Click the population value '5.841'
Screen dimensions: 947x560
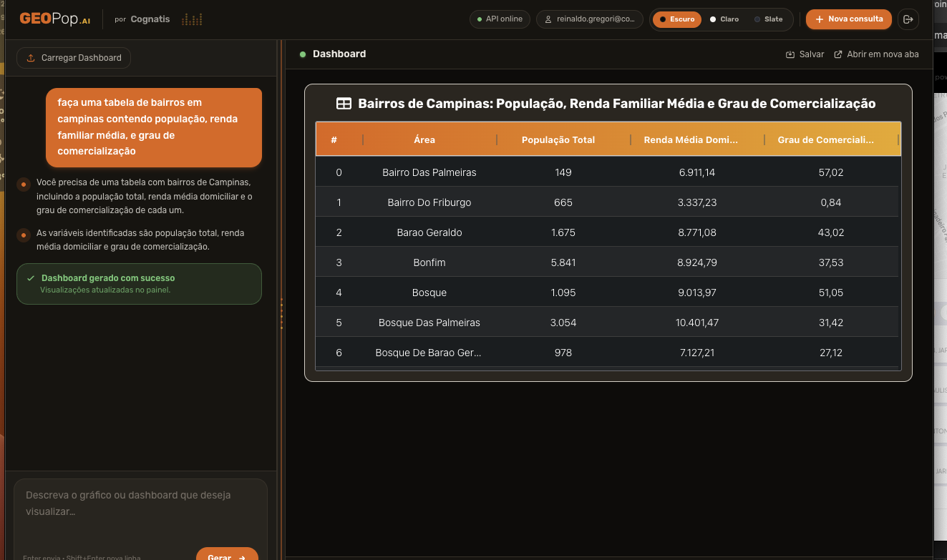[563, 262]
